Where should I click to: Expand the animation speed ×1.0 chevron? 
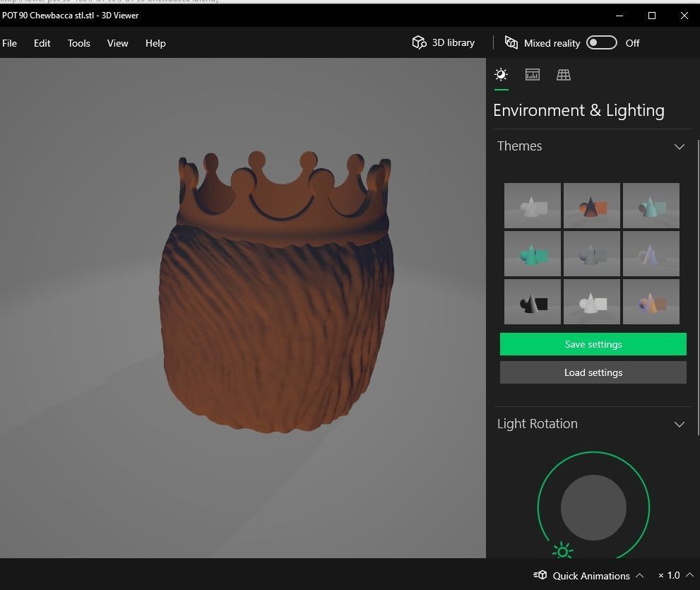point(689,575)
